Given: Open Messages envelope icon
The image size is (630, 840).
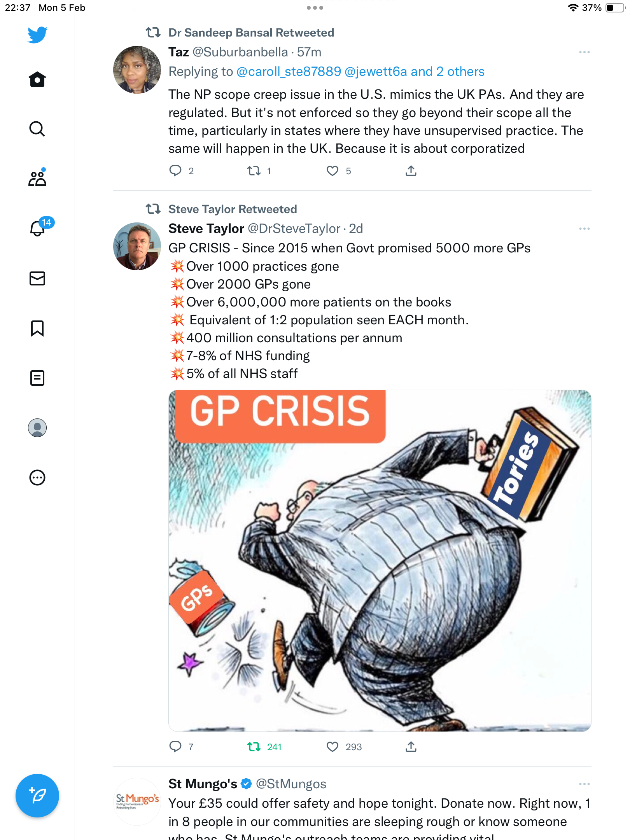Looking at the screenshot, I should click(37, 278).
